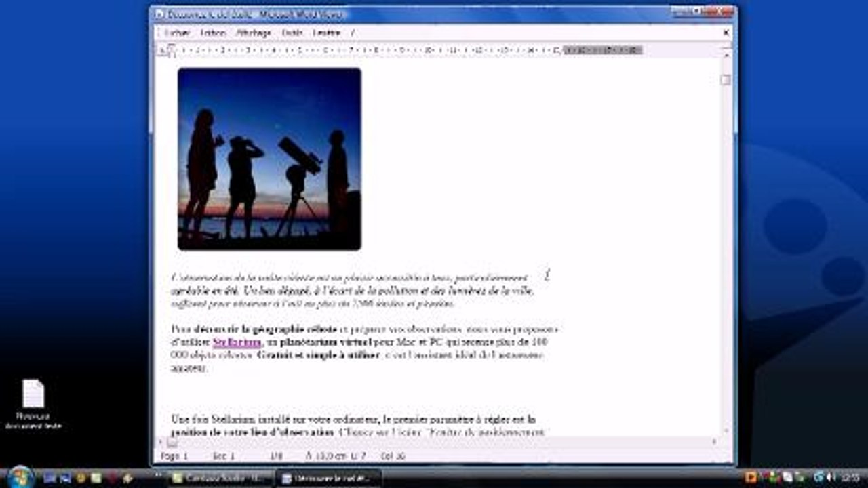Click the "1/8" page count in status bar
868x488 pixels.
pyautogui.click(x=276, y=456)
